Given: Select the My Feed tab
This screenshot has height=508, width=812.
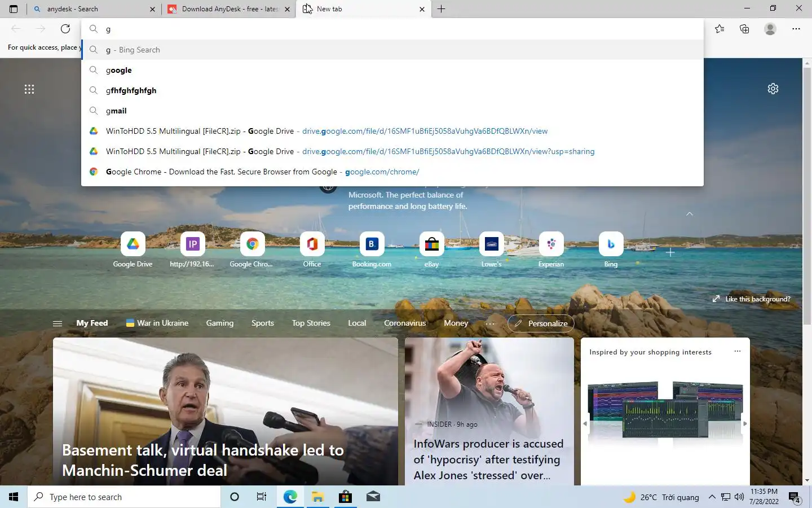Looking at the screenshot, I should click(x=92, y=323).
